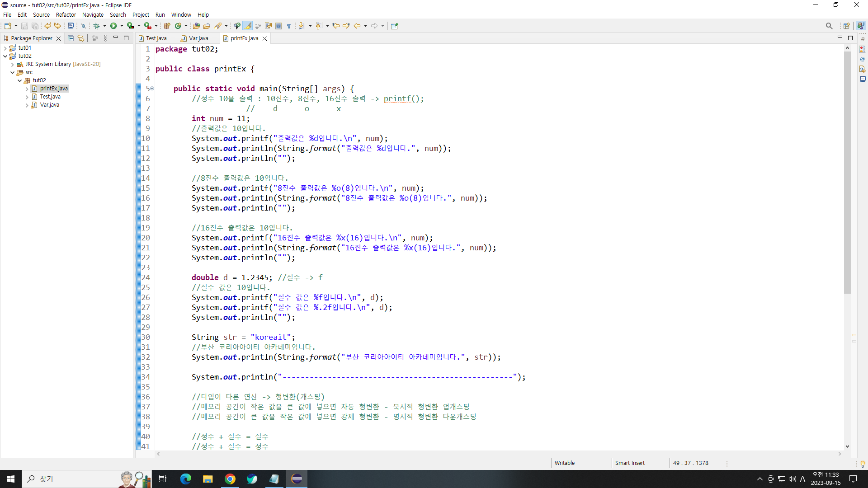Click the Open Type icon

(x=196, y=26)
